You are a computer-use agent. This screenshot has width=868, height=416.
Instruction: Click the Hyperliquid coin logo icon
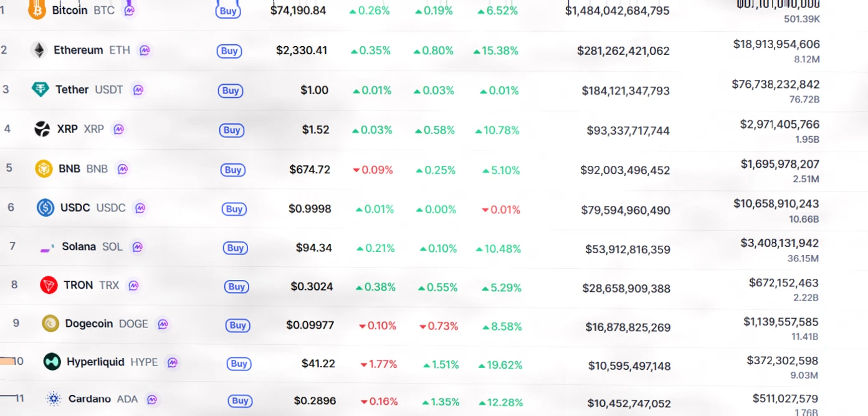[52, 361]
